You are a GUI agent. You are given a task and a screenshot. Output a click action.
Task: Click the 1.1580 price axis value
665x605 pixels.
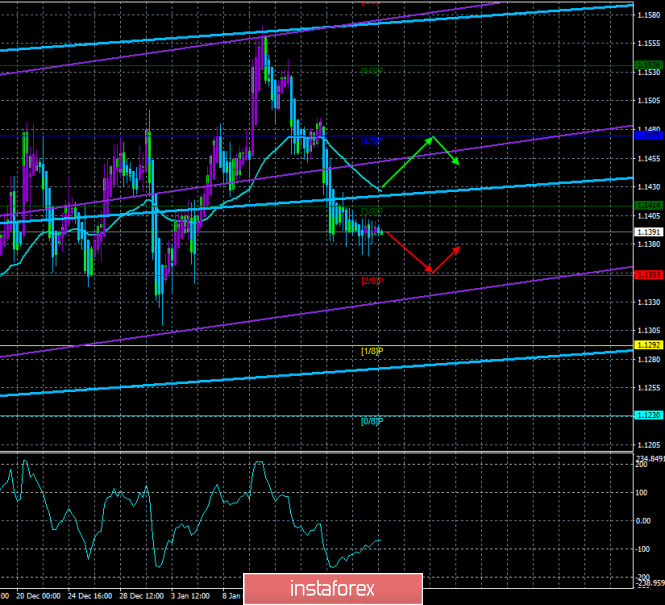point(649,15)
